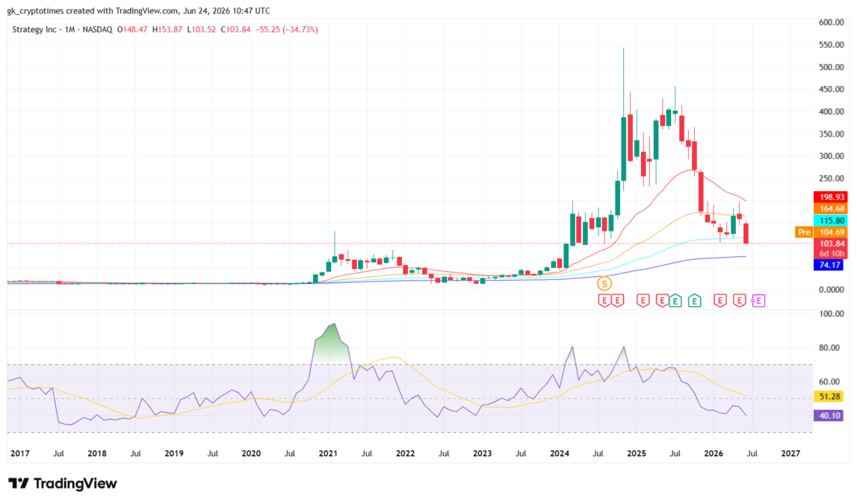The height and width of the screenshot is (504, 857).
Task: Click the orange S stock split marker
Action: tap(604, 284)
